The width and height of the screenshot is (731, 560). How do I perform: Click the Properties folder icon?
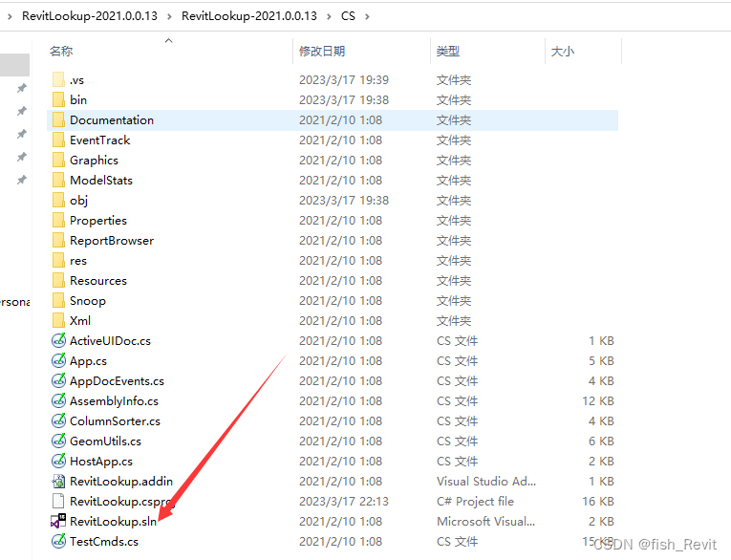click(x=58, y=220)
